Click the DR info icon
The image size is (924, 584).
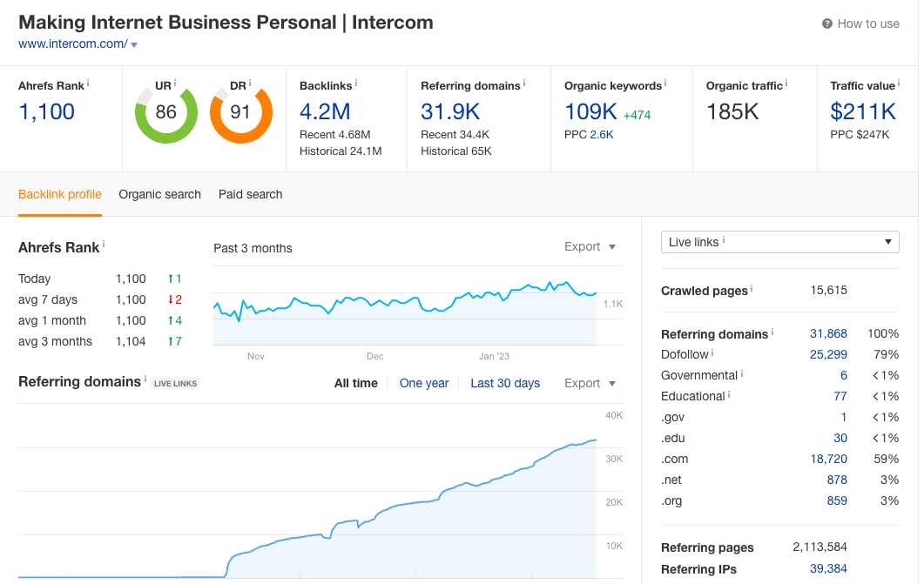tap(250, 84)
